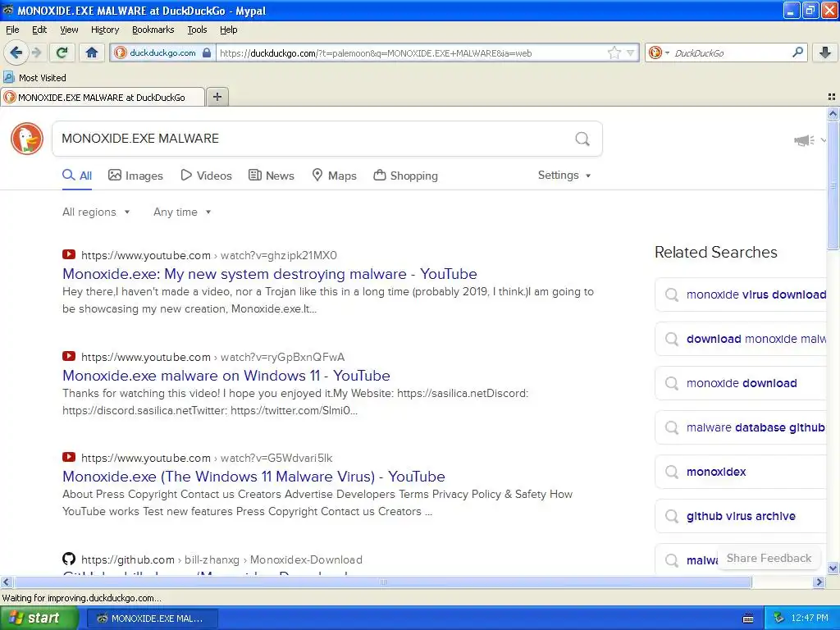
Task: Click the magnifier in the browser search box
Action: point(797,52)
